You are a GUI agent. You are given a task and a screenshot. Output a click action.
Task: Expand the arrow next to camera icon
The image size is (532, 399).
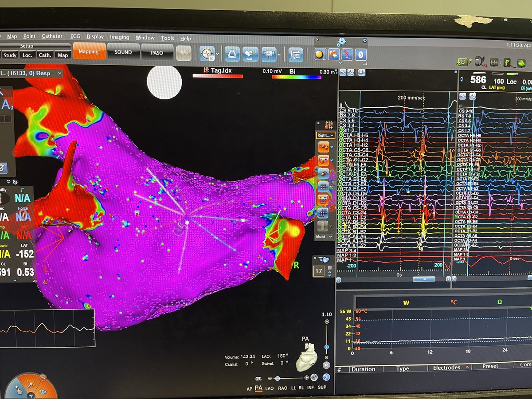point(279,55)
